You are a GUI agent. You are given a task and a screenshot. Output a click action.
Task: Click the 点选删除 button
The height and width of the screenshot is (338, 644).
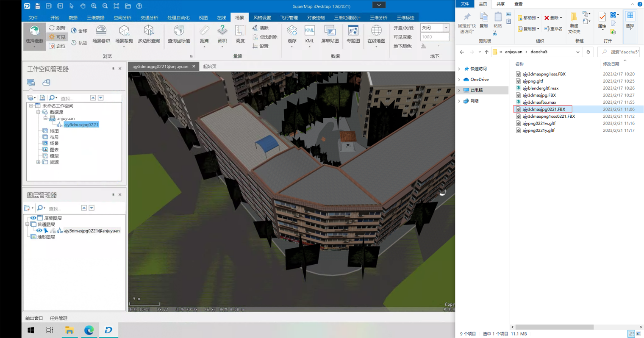click(x=265, y=37)
